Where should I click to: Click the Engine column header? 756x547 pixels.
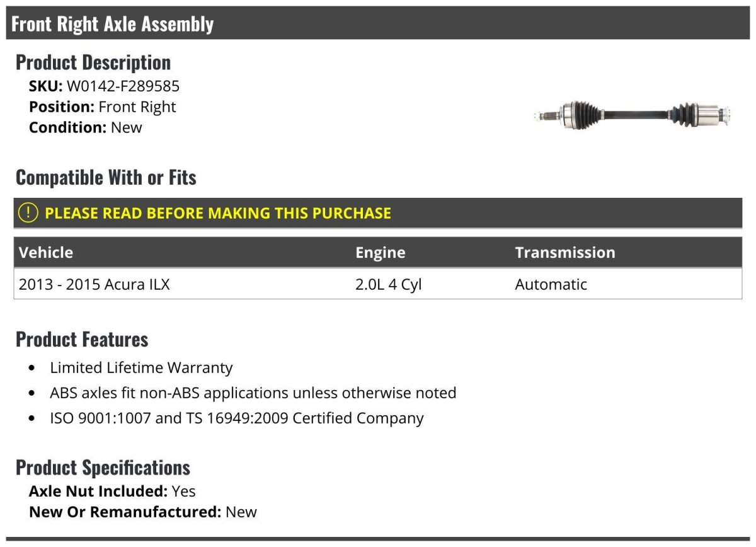coord(381,253)
